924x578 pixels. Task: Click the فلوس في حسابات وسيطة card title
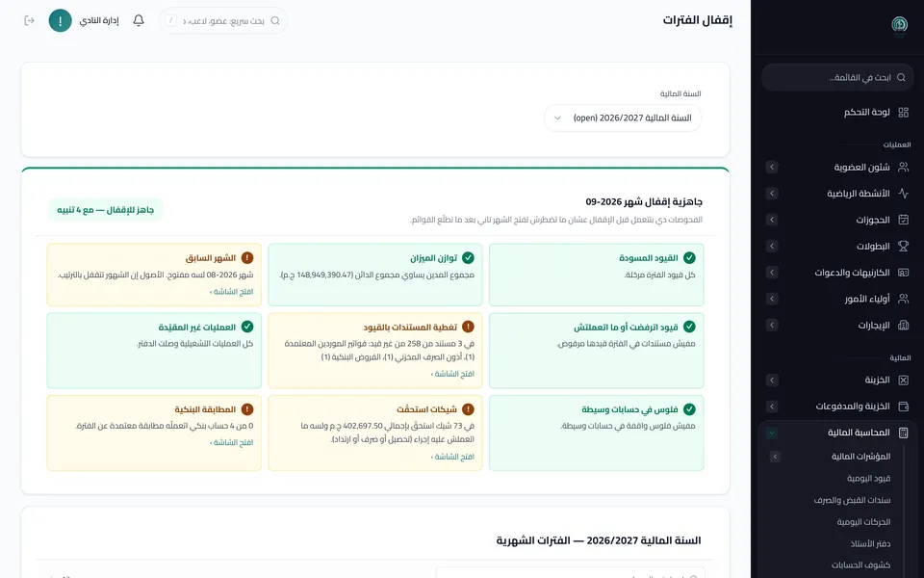[629, 409]
